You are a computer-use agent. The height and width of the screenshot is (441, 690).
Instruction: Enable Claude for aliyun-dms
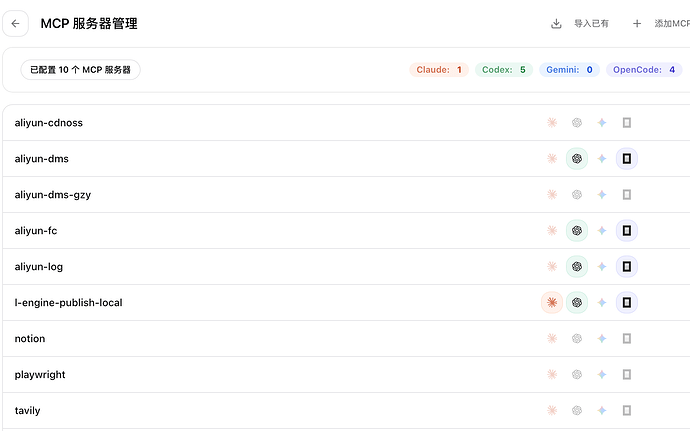coord(552,159)
